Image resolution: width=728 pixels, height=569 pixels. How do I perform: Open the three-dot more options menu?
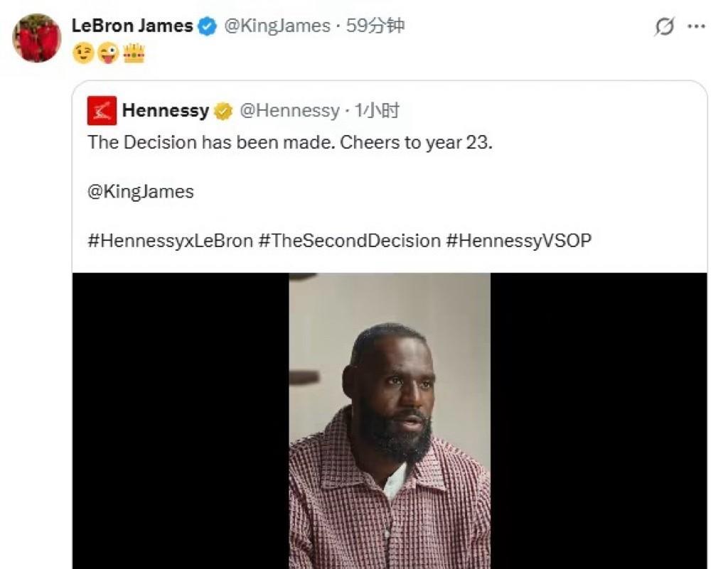click(x=697, y=26)
